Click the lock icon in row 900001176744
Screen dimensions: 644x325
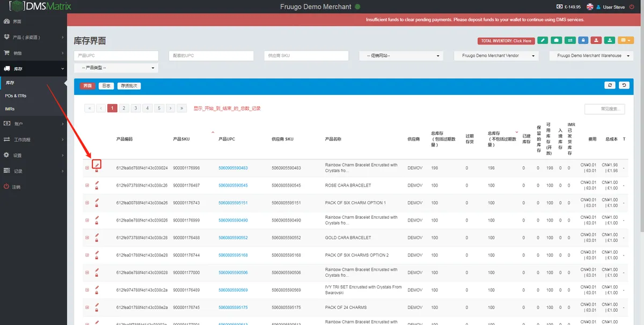point(97,258)
